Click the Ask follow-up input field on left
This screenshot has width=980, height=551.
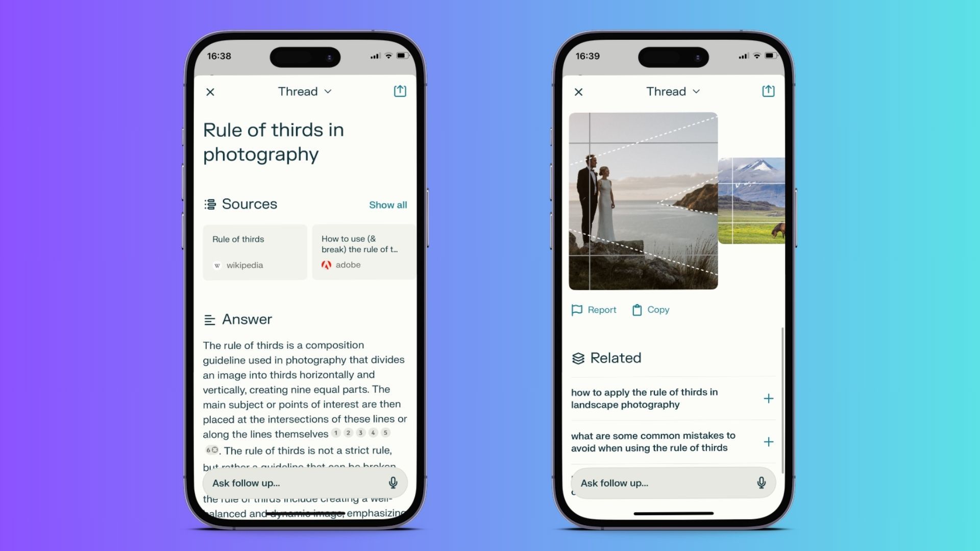304,482
